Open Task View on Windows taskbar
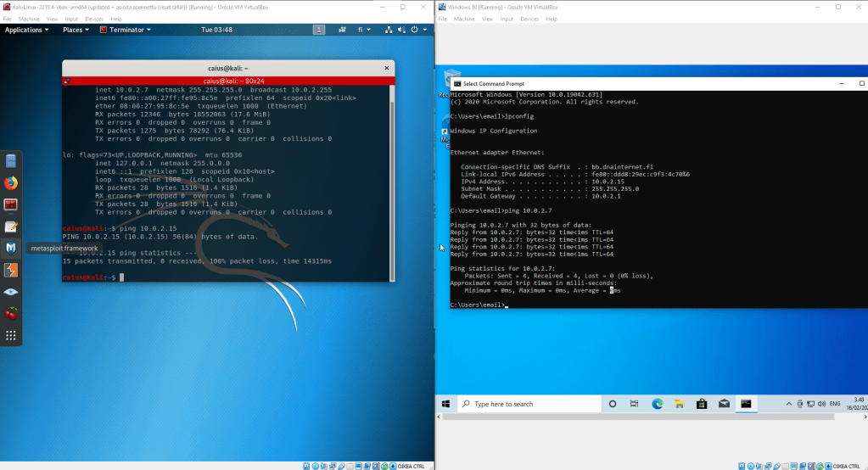This screenshot has width=868, height=470. tap(636, 405)
